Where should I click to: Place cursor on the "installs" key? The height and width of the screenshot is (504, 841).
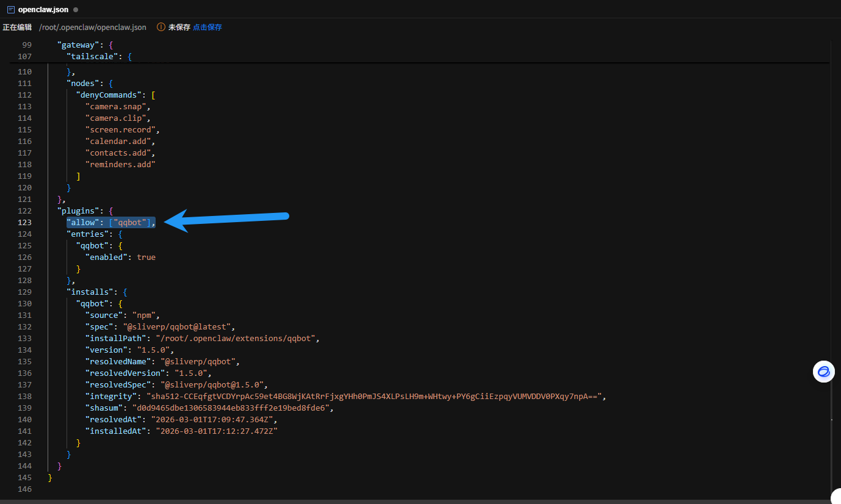point(90,292)
